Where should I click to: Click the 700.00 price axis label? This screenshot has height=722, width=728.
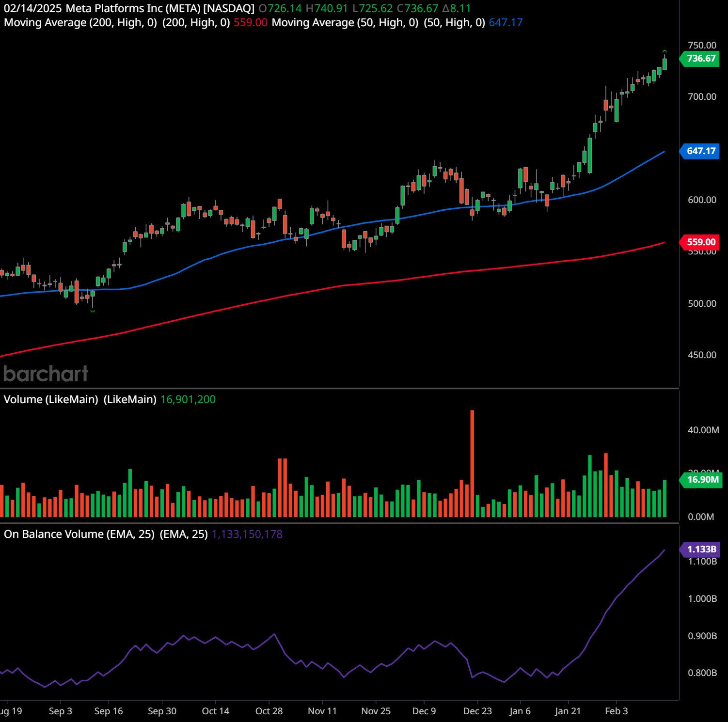pos(702,96)
